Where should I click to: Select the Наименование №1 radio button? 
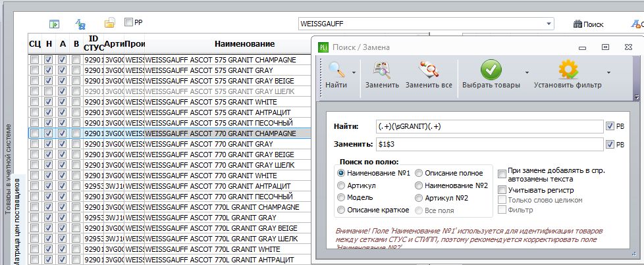[341, 173]
